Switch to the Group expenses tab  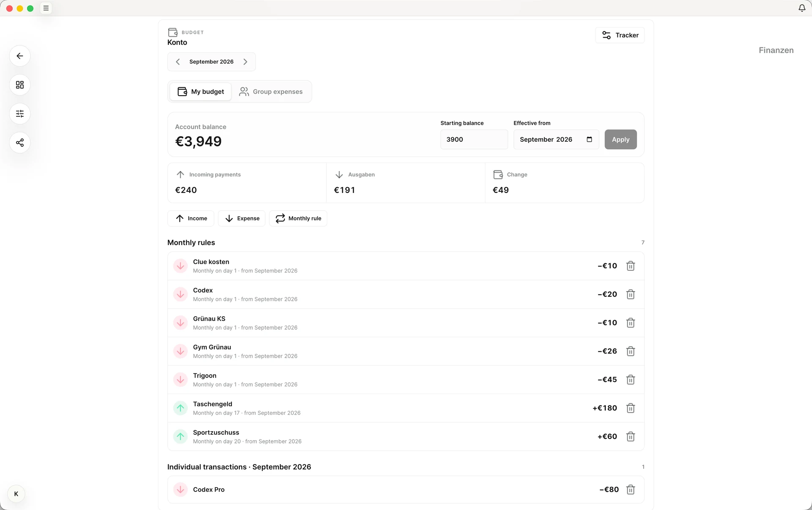click(271, 91)
